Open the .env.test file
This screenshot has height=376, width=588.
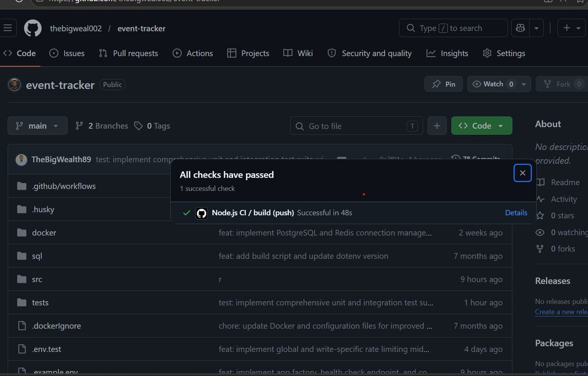coord(47,349)
